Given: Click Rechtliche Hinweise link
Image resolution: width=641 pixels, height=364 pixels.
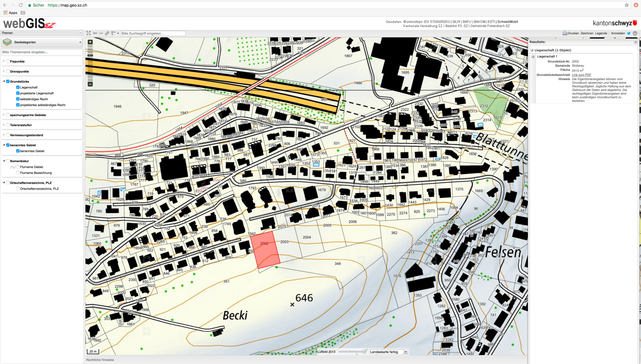Looking at the screenshot, I should pyautogui.click(x=100, y=360).
